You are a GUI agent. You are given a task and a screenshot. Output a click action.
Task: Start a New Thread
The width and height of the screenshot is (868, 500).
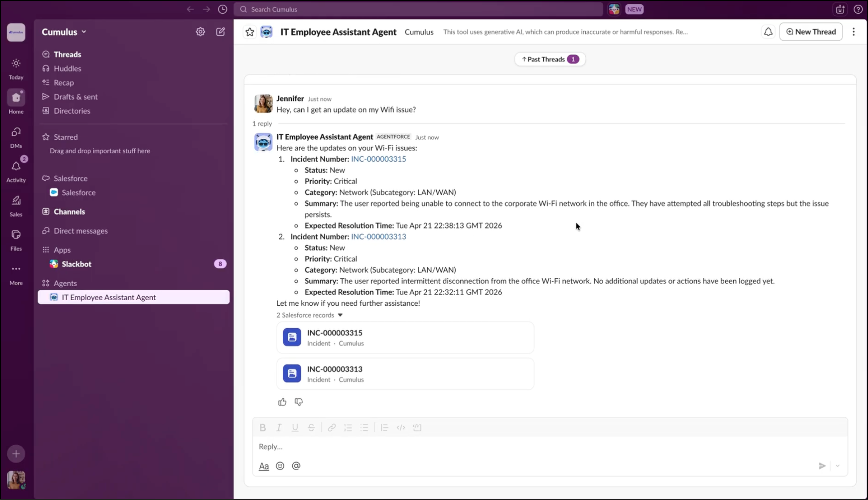[811, 32]
